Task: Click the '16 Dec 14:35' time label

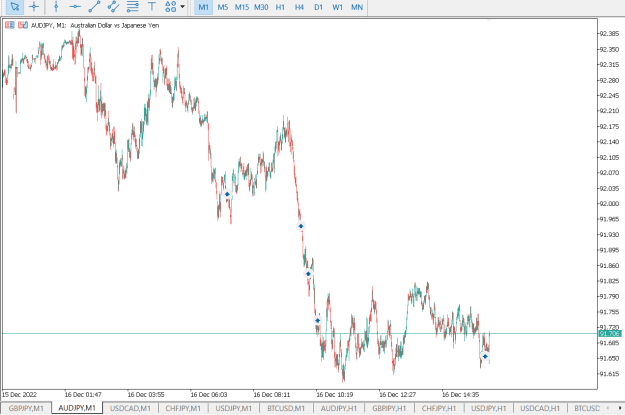Action: pyautogui.click(x=460, y=395)
